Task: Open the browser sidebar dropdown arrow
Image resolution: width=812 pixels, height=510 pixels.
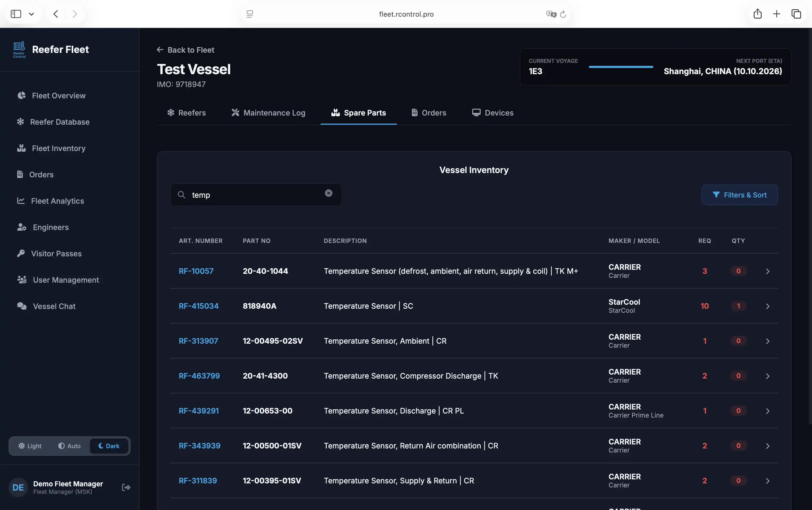Action: tap(31, 14)
